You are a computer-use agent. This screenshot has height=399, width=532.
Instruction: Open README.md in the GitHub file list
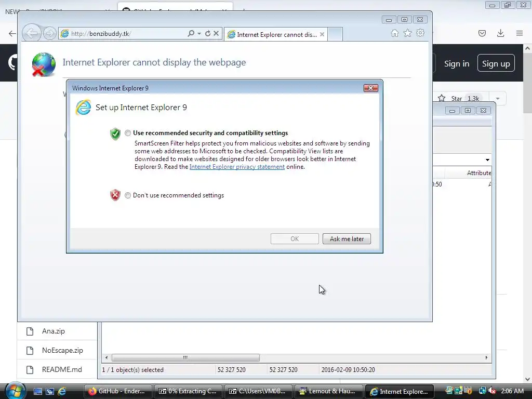(x=62, y=369)
